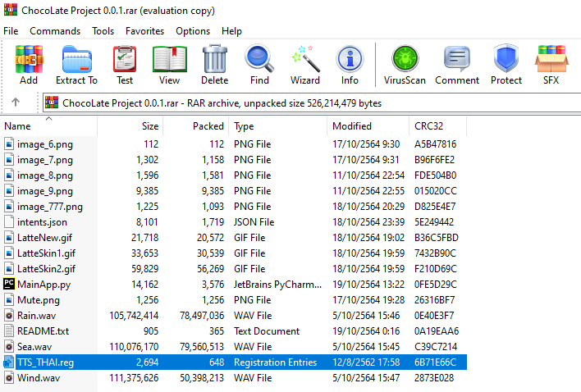Click packed size 79,560,513
The height and width of the screenshot is (392, 581).
click(202, 346)
